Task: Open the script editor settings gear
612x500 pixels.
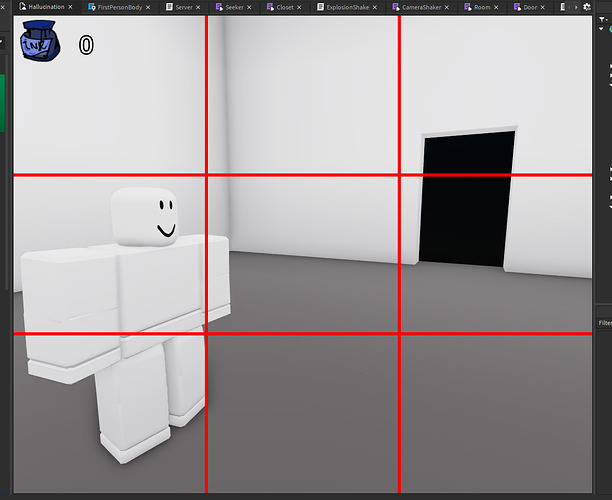Action: (x=587, y=7)
